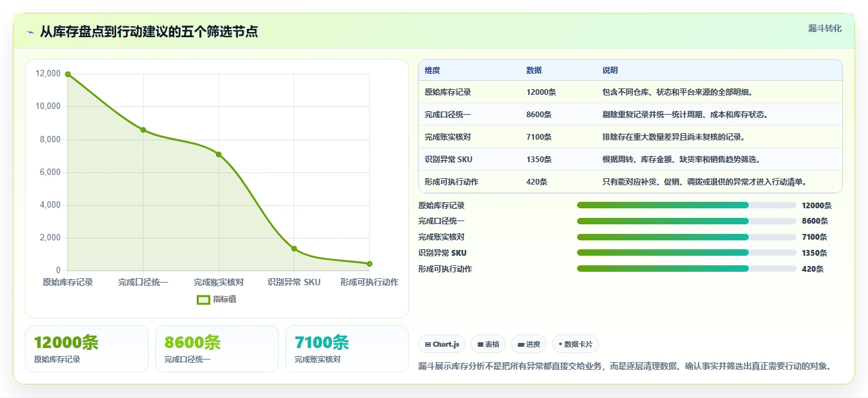Screen dimensions: 868x398
Task: Click the 12,000 y-axis label
Action: pos(48,74)
